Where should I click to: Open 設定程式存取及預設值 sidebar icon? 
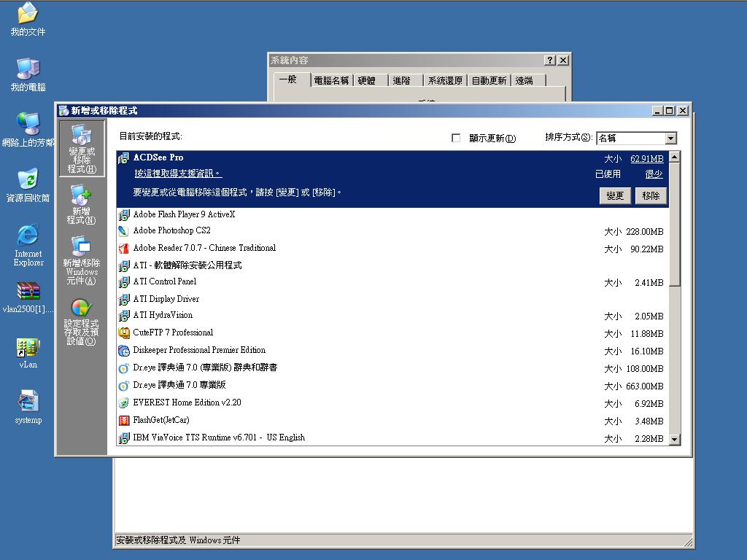(82, 322)
